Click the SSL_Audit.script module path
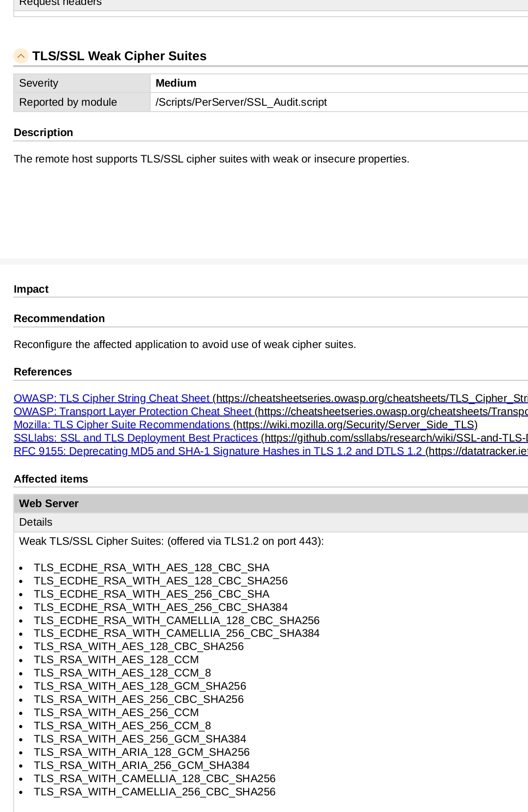Viewport: 528px width, 812px height. [241, 102]
